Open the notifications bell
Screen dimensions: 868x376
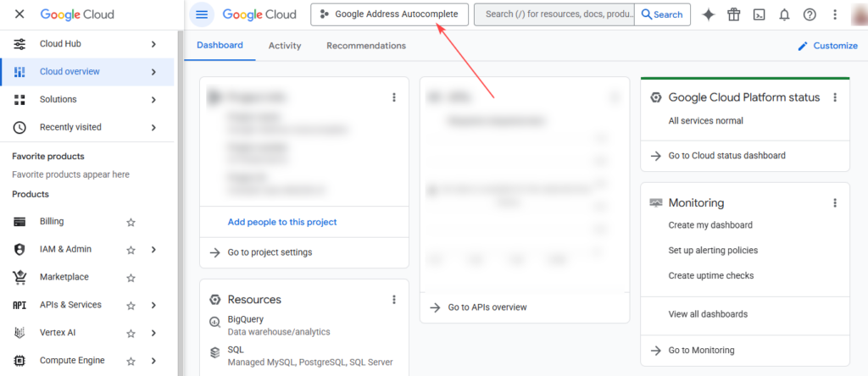click(x=784, y=14)
